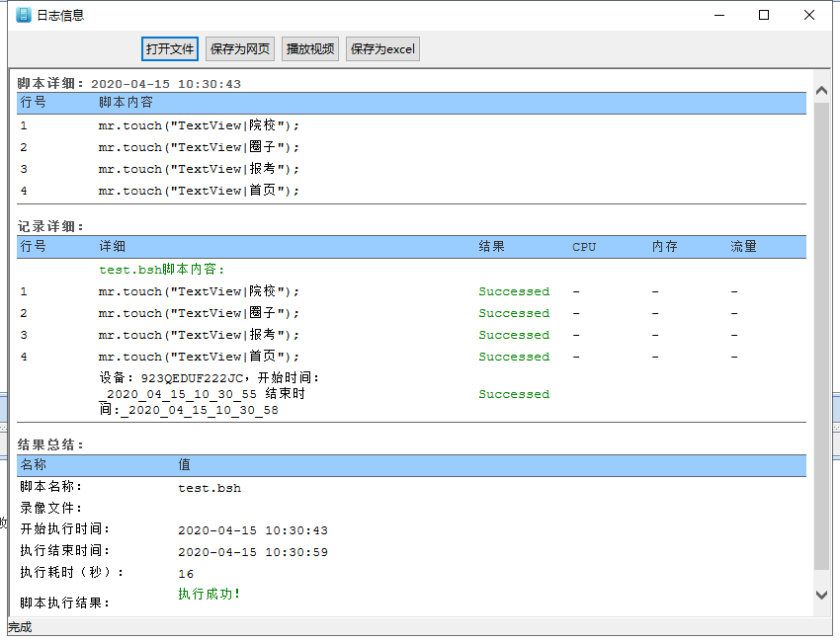Viewport: 840px width, 643px height.
Task: Export log via 保存为excel button
Action: click(382, 49)
